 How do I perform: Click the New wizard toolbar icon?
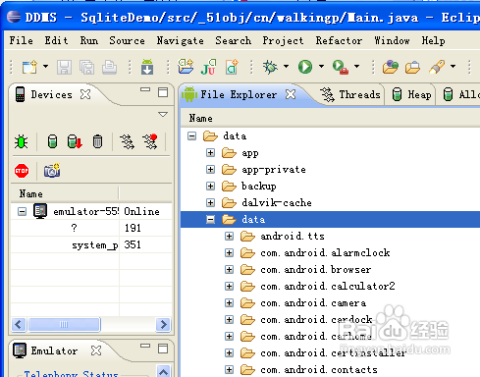point(29,67)
